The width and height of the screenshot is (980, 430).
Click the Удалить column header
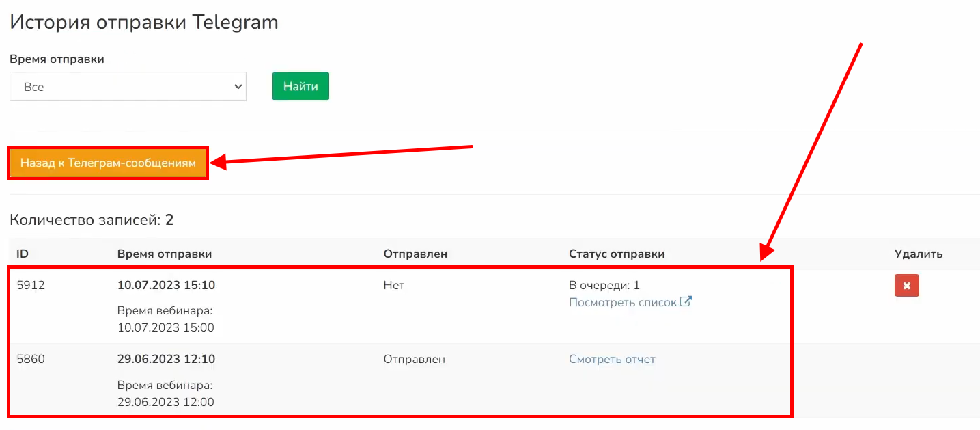[x=919, y=254]
